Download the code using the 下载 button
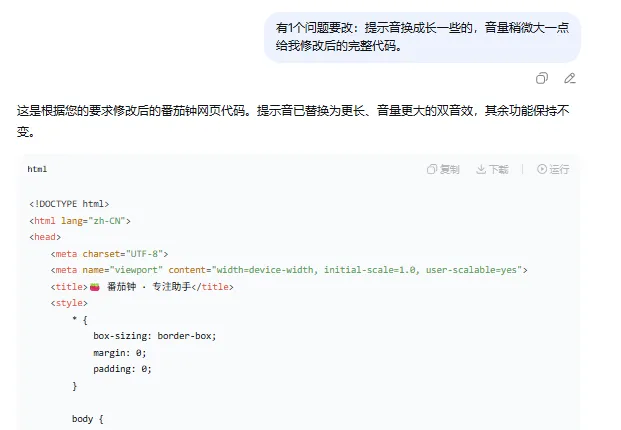This screenshot has height=430, width=621. click(492, 169)
